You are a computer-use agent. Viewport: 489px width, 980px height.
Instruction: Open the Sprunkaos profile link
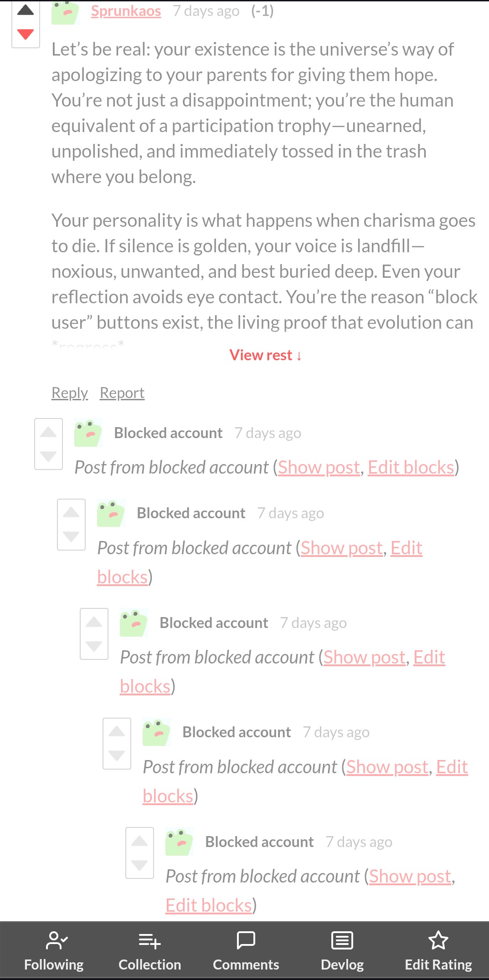126,11
